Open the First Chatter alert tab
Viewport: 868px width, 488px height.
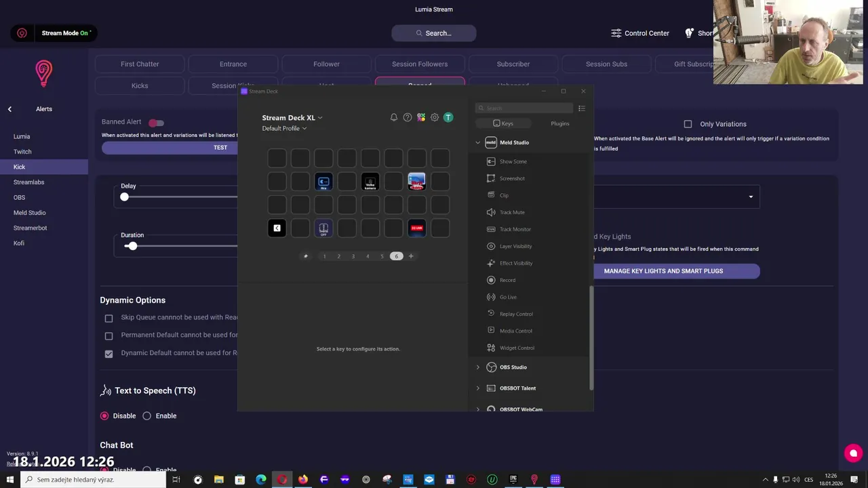[x=140, y=64]
